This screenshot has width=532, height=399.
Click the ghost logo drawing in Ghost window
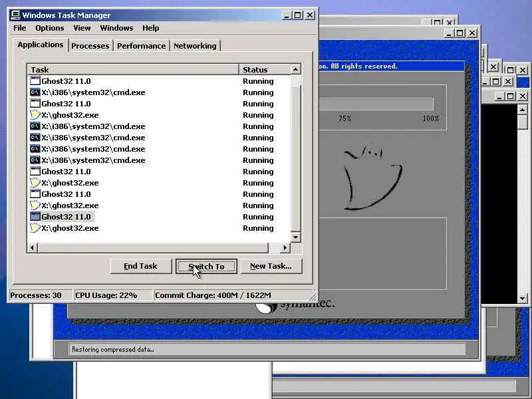372,178
